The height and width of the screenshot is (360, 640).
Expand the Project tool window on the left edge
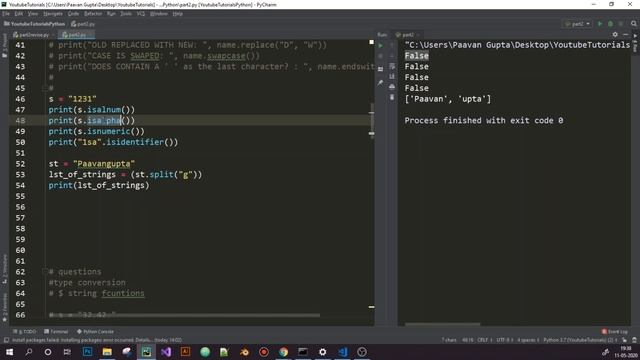[4, 45]
